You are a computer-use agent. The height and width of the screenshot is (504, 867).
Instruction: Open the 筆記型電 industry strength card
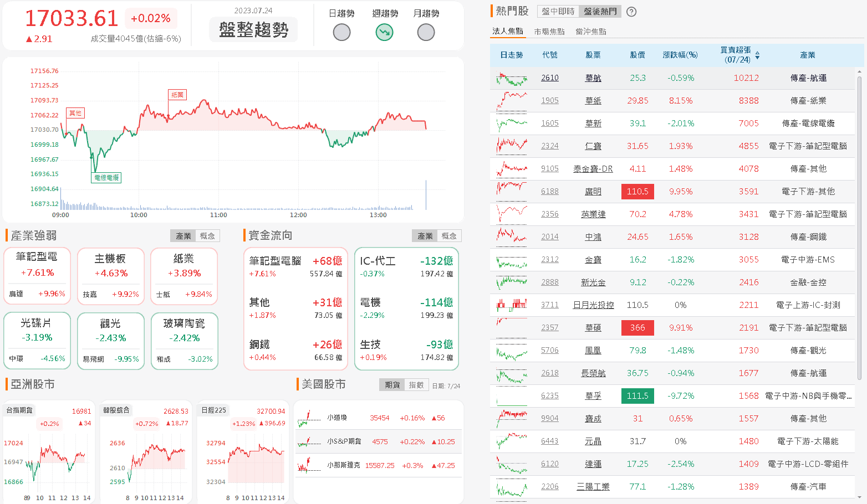[x=37, y=276]
